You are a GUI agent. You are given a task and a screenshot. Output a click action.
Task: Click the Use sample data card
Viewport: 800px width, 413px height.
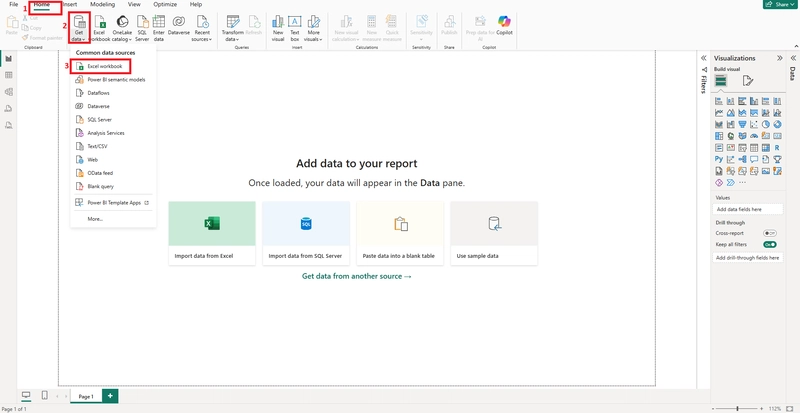493,232
